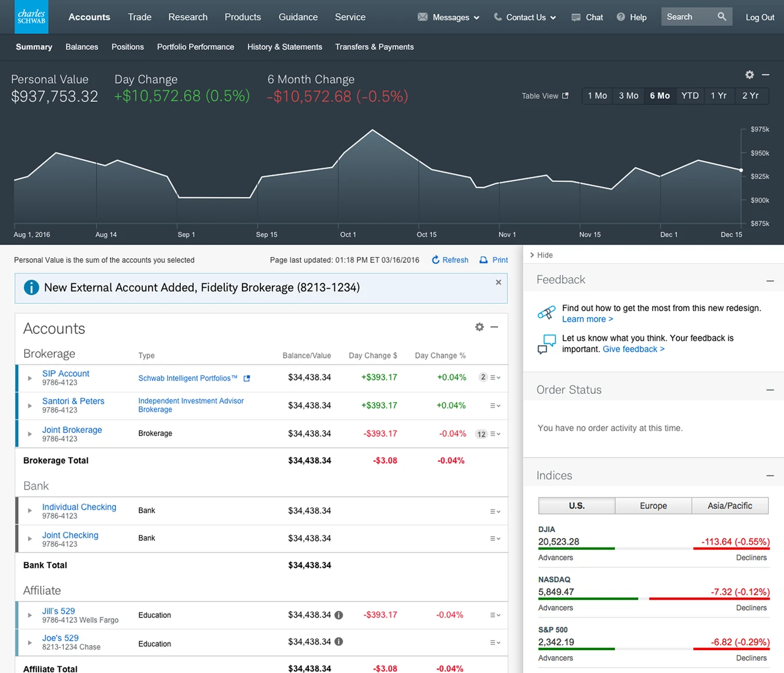Open Individual Checking actions menu
The height and width of the screenshot is (673, 784).
click(495, 511)
